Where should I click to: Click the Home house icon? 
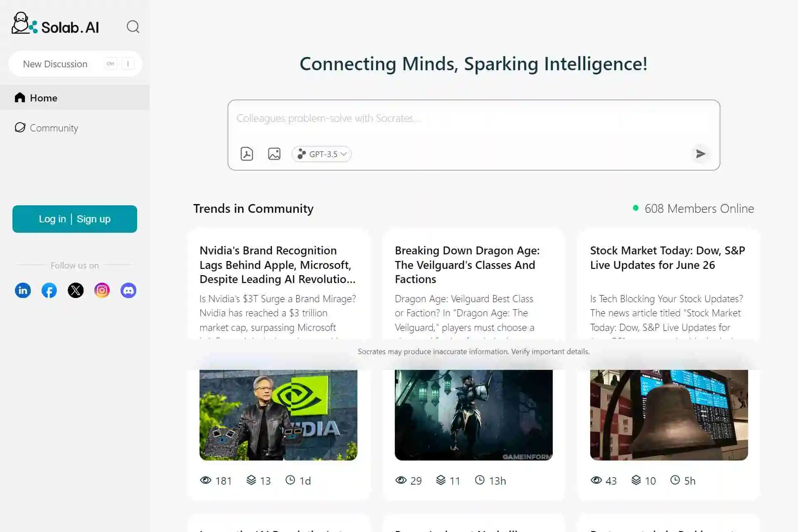tap(20, 97)
